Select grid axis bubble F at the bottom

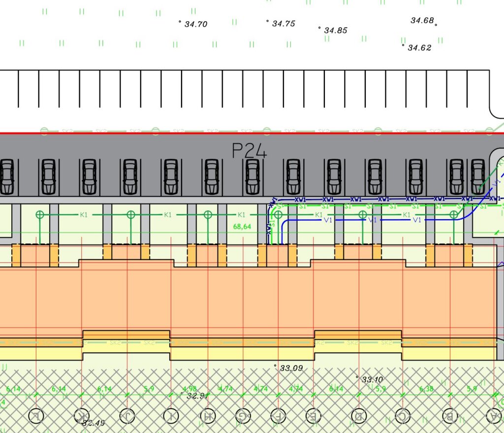[279, 416]
